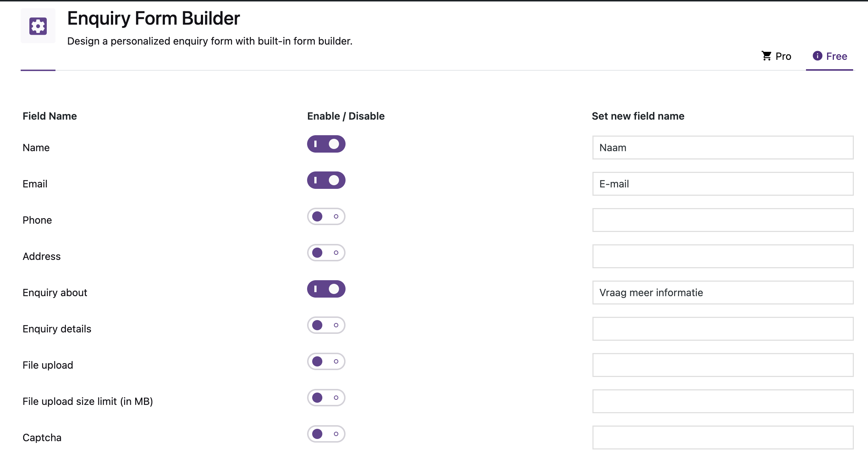Turn off the Email field toggle

tap(326, 180)
